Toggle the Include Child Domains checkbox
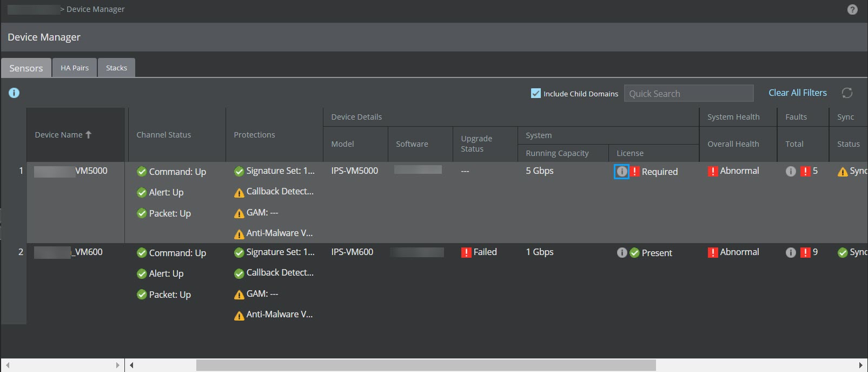This screenshot has width=868, height=372. (x=535, y=93)
